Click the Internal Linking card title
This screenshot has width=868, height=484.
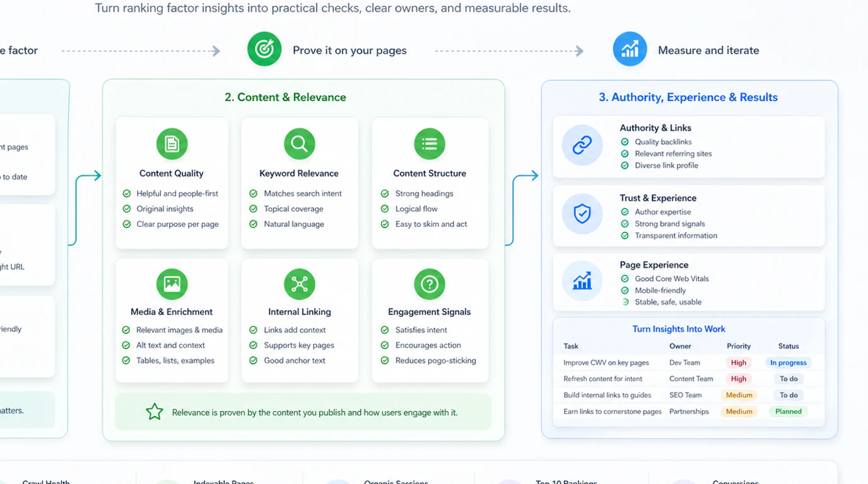point(300,312)
